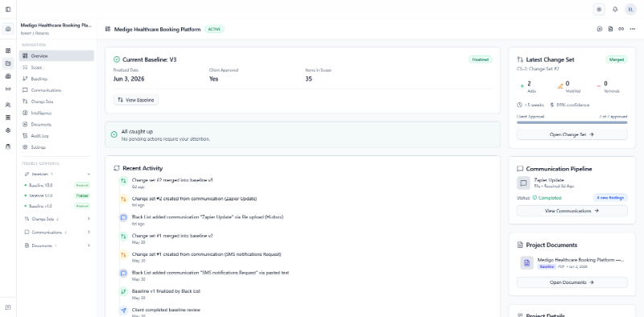Open the more options ellipsis in the header
This screenshot has width=644, height=317.
click(x=633, y=29)
